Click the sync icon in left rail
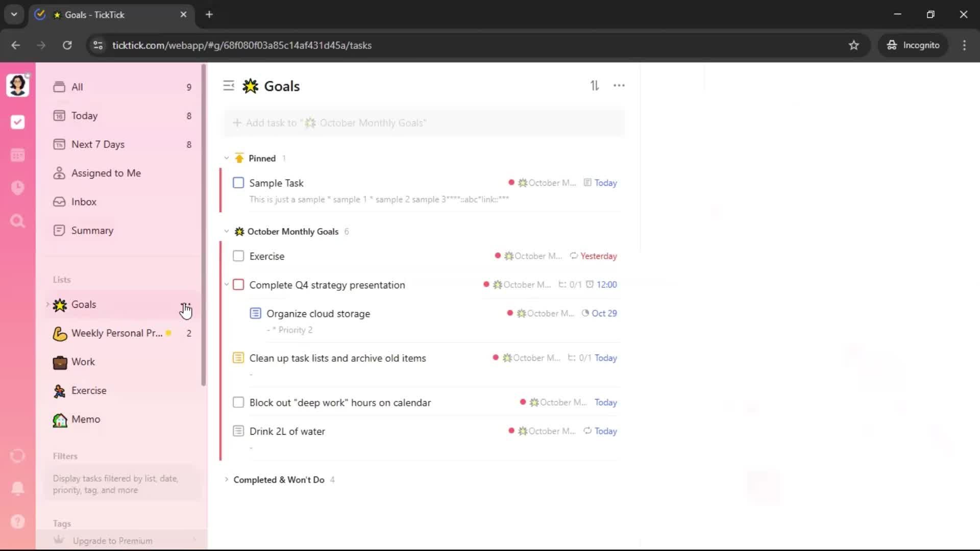Screen dimensions: 980x551 pyautogui.click(x=17, y=456)
